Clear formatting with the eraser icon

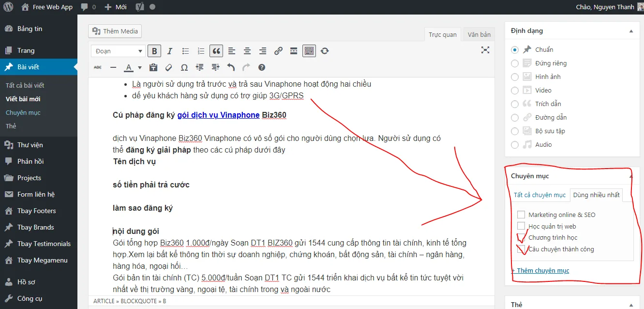[x=169, y=67]
